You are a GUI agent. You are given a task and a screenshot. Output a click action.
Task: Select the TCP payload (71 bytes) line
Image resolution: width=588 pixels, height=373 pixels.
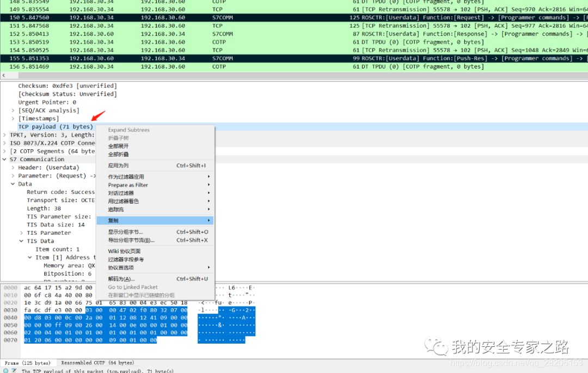(56, 127)
